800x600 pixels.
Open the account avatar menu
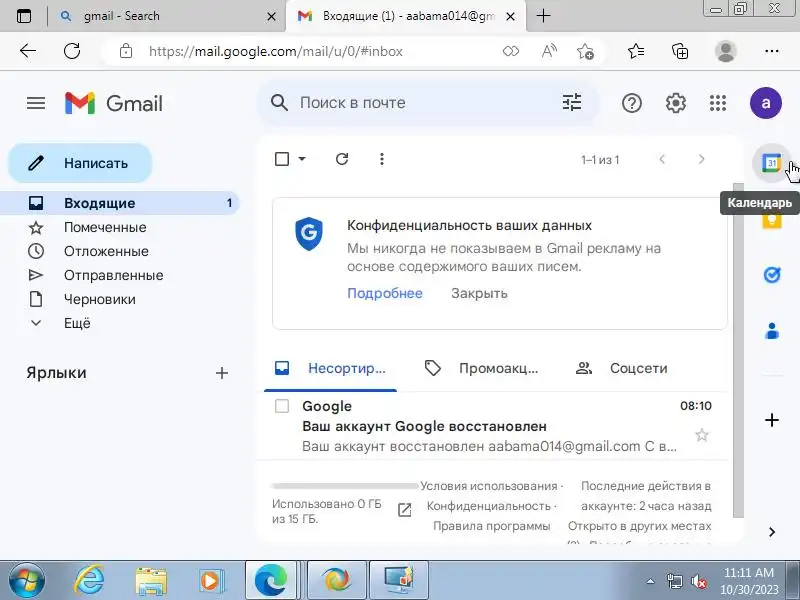[x=765, y=103]
